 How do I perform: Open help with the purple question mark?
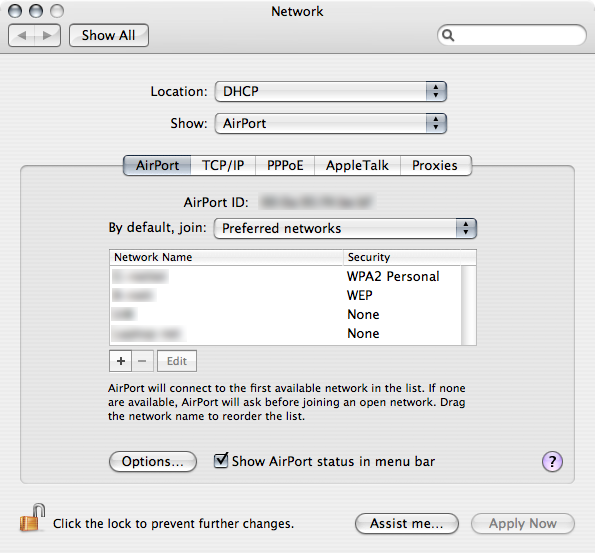[552, 462]
